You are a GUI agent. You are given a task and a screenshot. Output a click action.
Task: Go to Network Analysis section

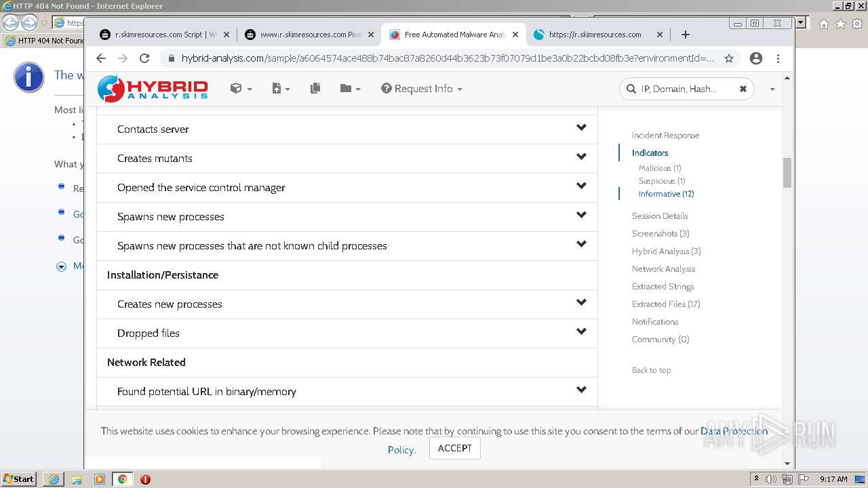click(663, 269)
